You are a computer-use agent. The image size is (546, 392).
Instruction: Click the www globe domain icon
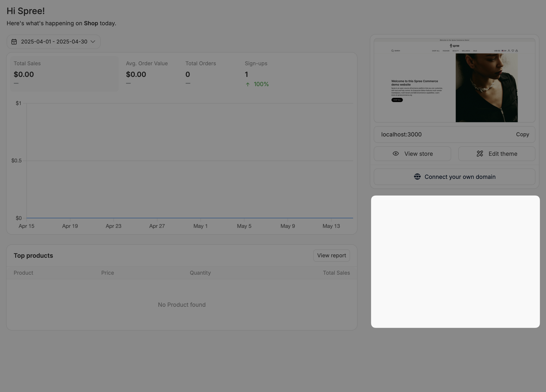(x=417, y=177)
